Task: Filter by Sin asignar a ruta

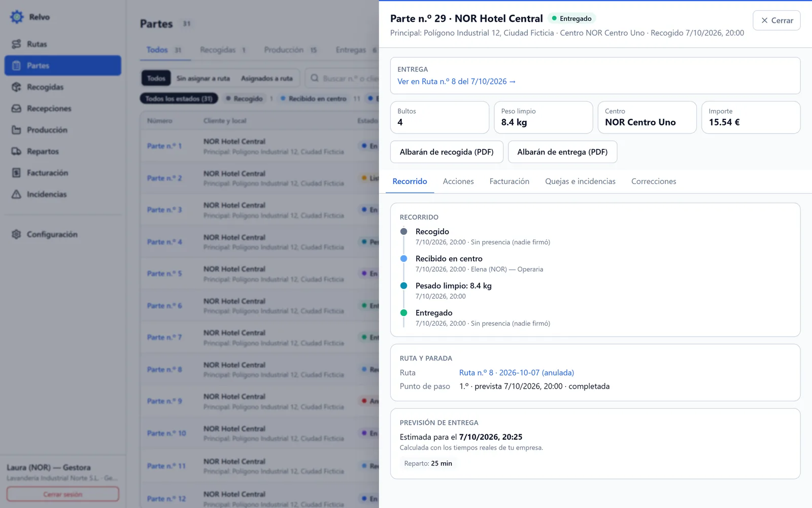Action: click(x=203, y=78)
